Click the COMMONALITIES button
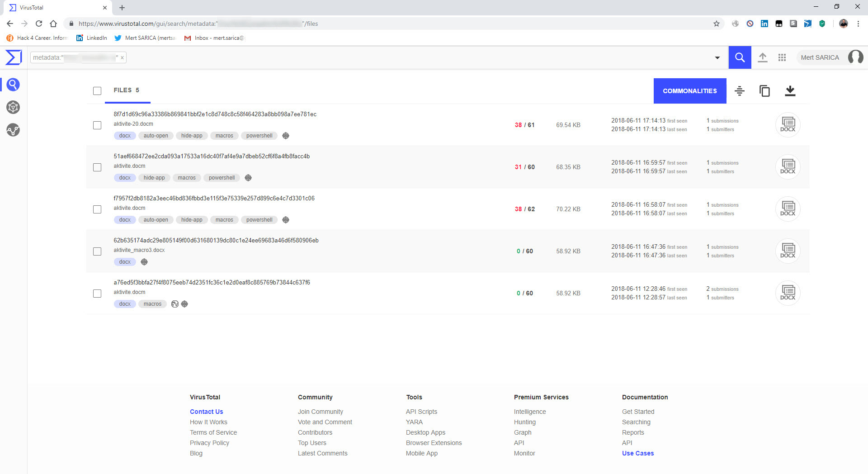Image resolution: width=868 pixels, height=474 pixels. [690, 91]
